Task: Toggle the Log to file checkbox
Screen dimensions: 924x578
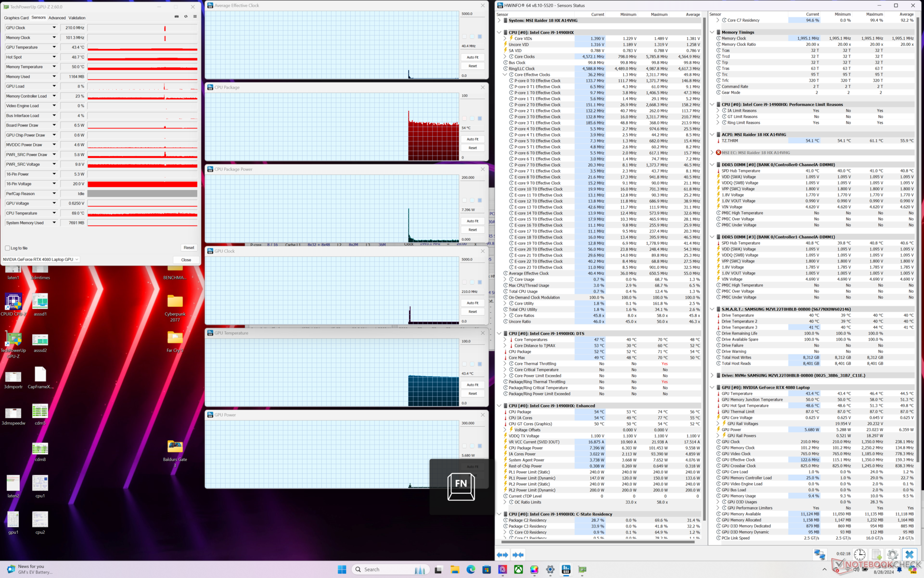Action: pyautogui.click(x=7, y=248)
